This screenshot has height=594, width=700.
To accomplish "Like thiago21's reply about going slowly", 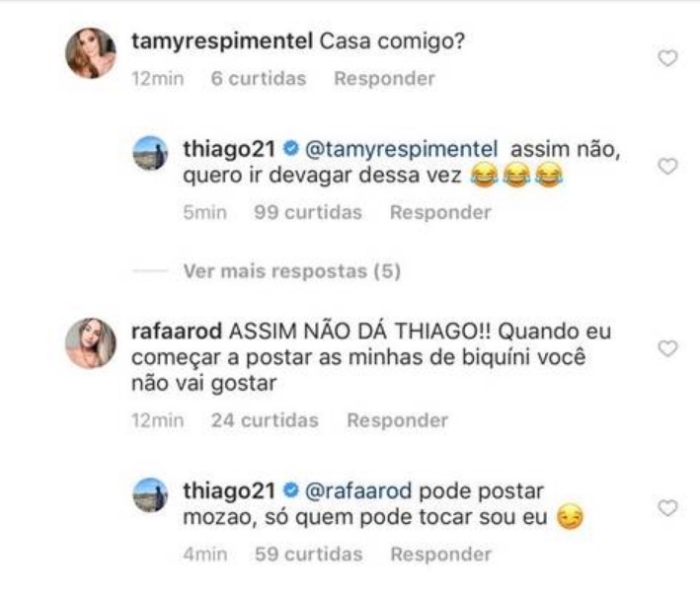I will click(x=667, y=166).
